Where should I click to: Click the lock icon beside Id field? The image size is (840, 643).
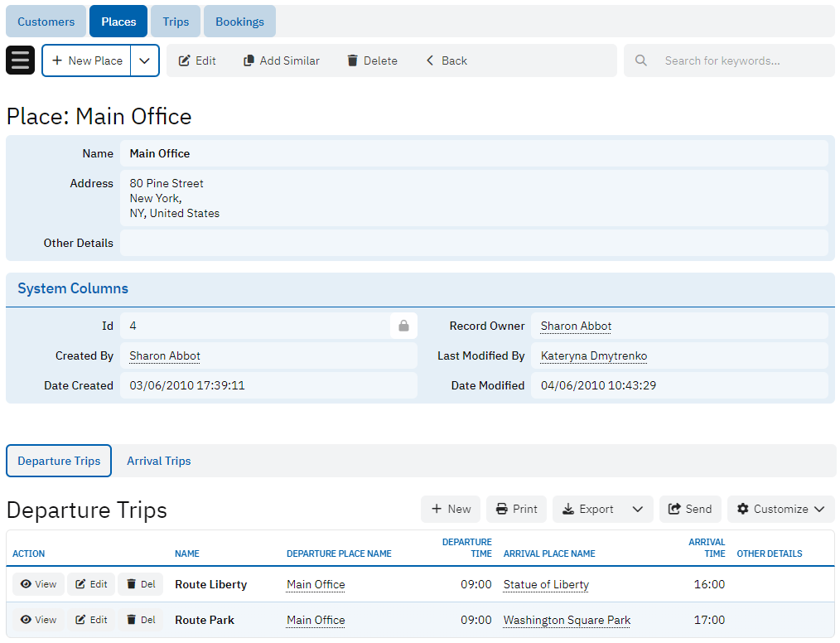pos(403,326)
